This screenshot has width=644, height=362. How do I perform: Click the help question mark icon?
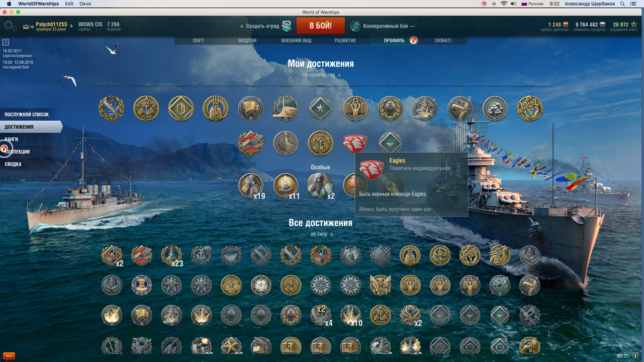point(6,42)
